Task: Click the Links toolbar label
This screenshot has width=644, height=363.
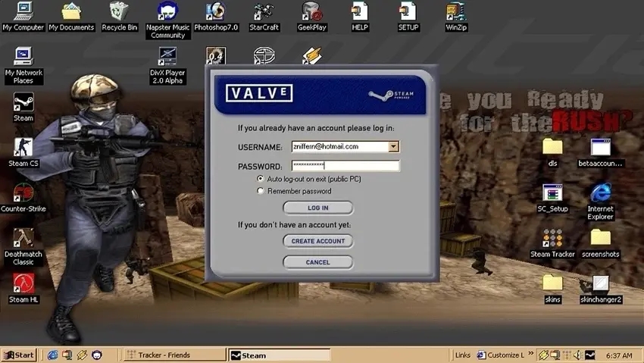Action: click(x=462, y=355)
